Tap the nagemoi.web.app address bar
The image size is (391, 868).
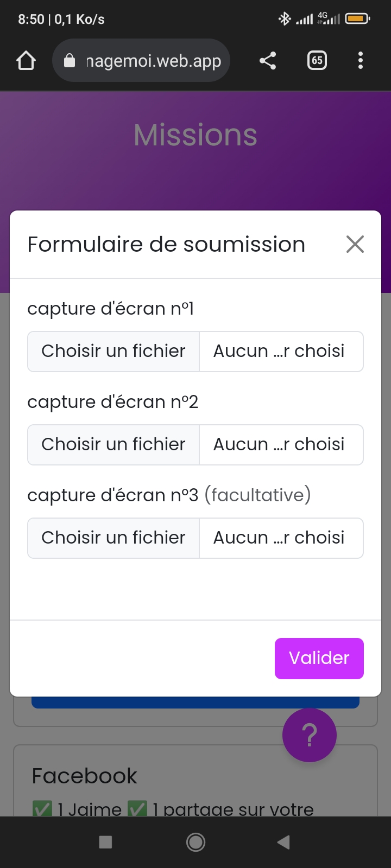point(153,61)
